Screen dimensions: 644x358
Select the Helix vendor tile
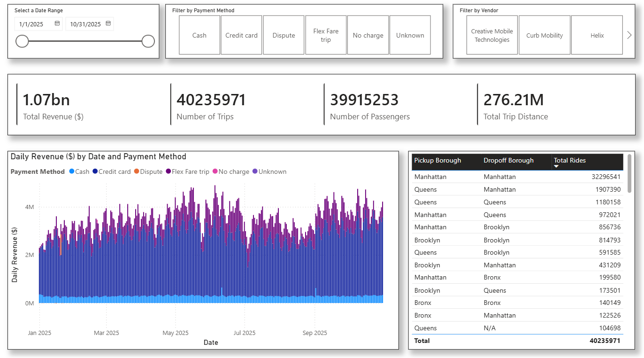click(597, 35)
